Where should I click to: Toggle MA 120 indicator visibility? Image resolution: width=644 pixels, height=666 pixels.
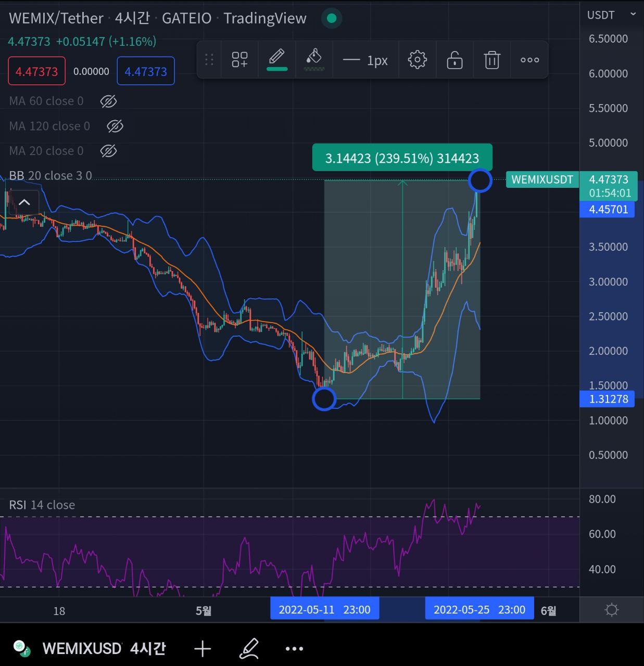115,126
